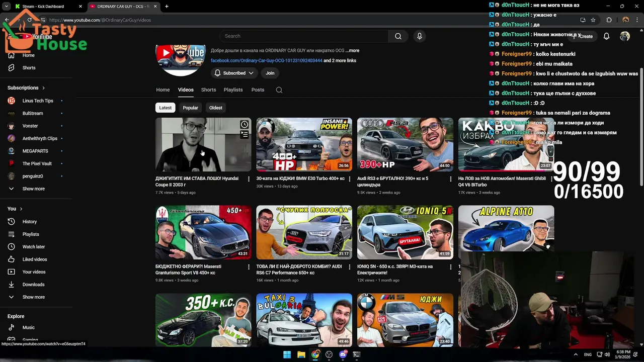Open the channel Home tab

tap(163, 90)
